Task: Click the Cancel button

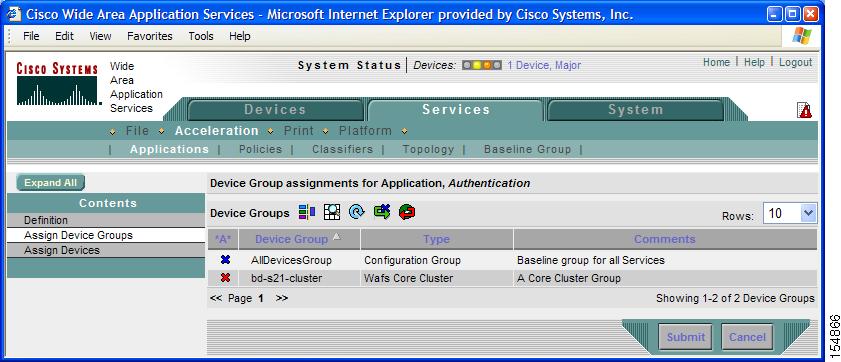Action: pos(747,337)
